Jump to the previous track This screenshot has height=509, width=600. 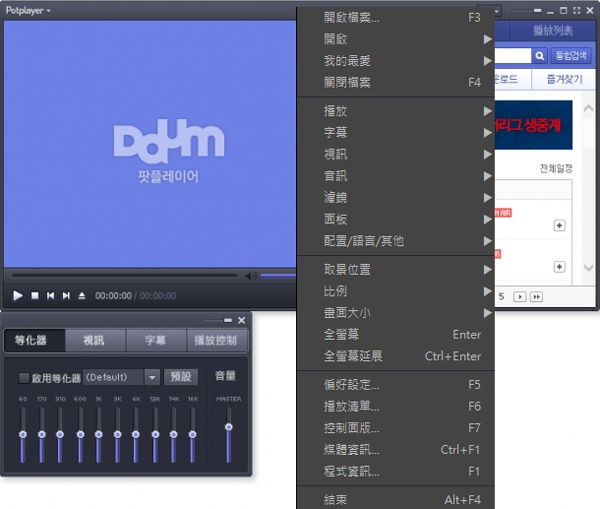[x=50, y=295]
